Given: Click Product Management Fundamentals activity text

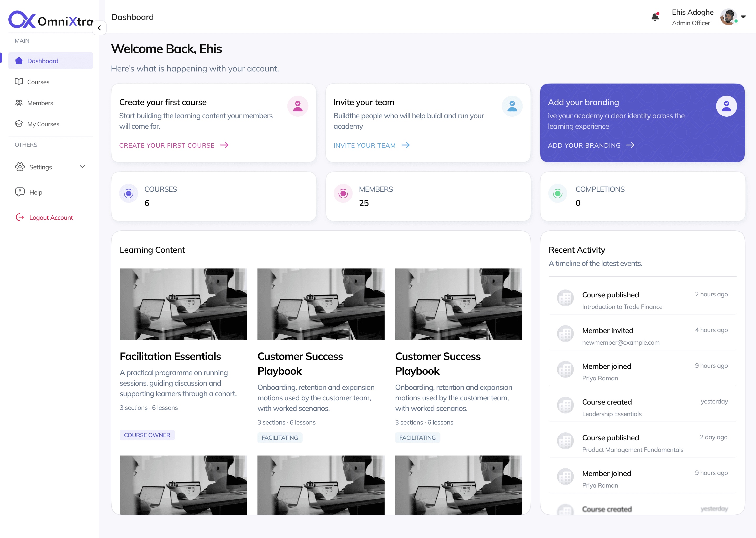Looking at the screenshot, I should (633, 449).
